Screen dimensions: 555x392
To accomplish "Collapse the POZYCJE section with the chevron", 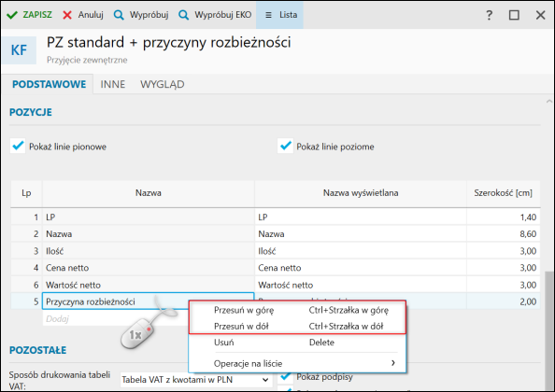I will tap(549, 102).
